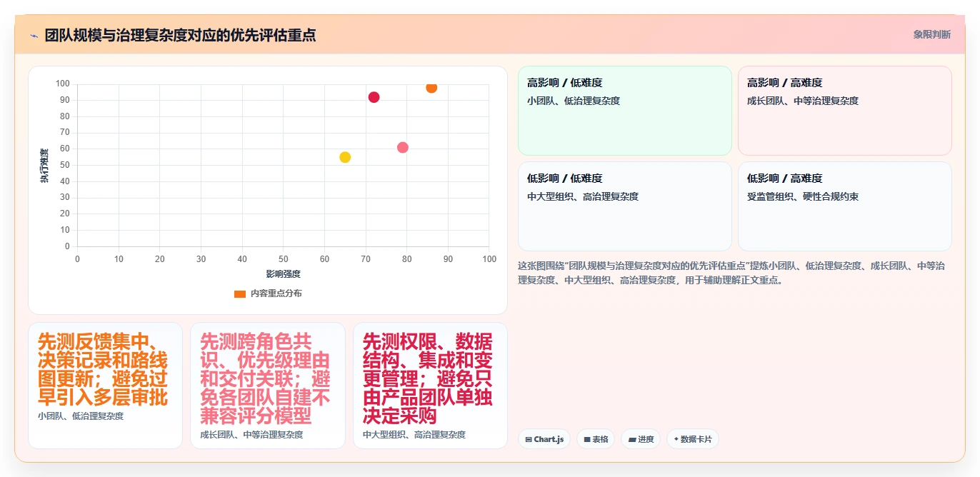Click 小团队、低治理复杂度 in the green quadrant card

click(574, 101)
